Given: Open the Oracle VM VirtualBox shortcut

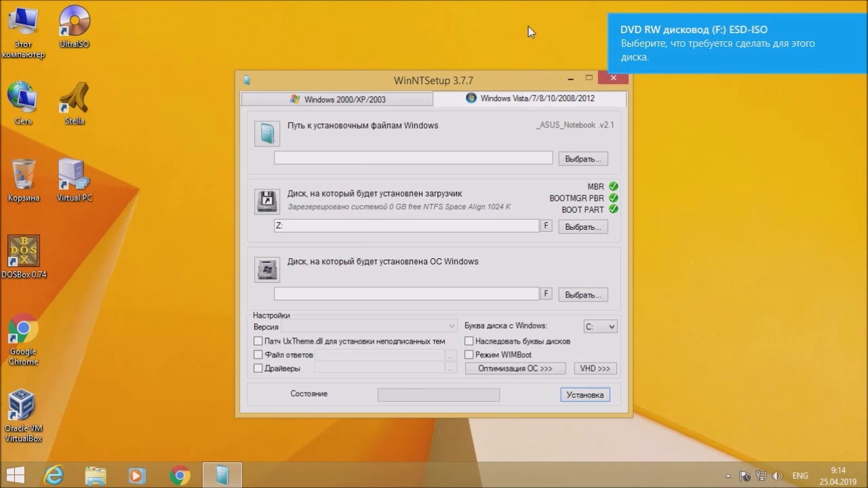Looking at the screenshot, I should tap(24, 415).
